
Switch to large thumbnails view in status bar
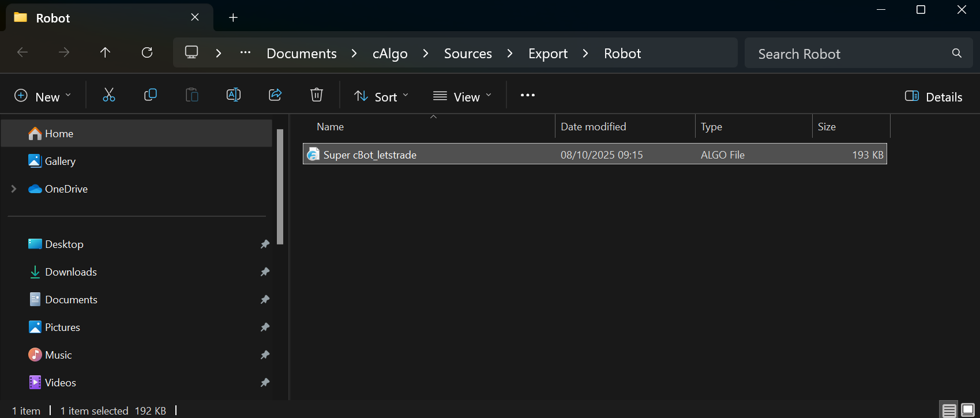tap(968, 410)
